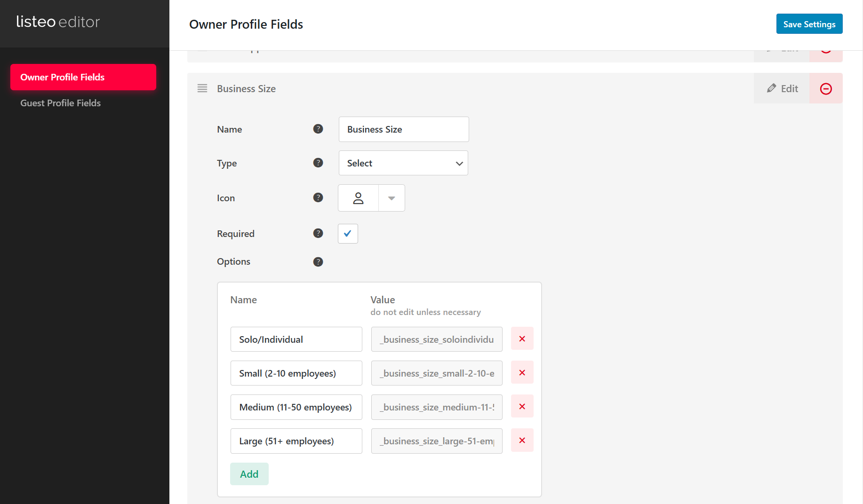Click the Business Size name input field

point(403,129)
